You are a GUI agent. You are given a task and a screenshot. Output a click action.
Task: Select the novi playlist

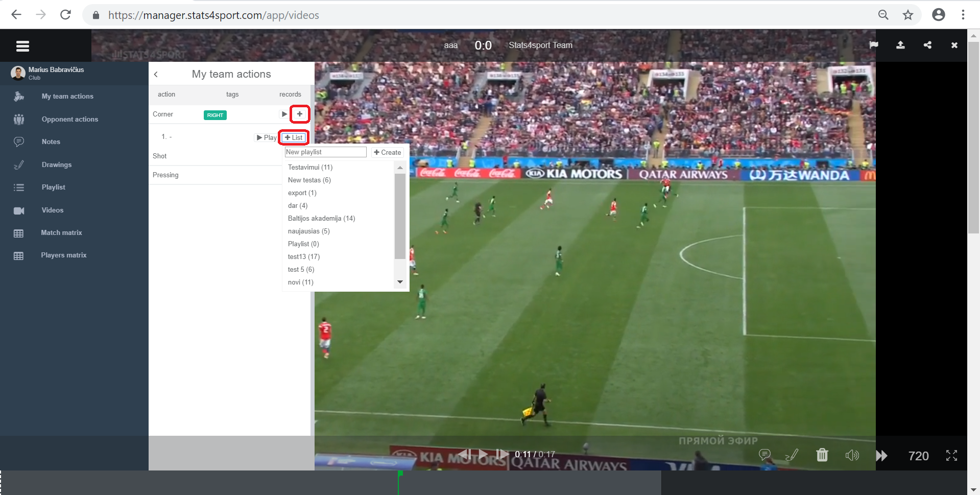point(301,282)
